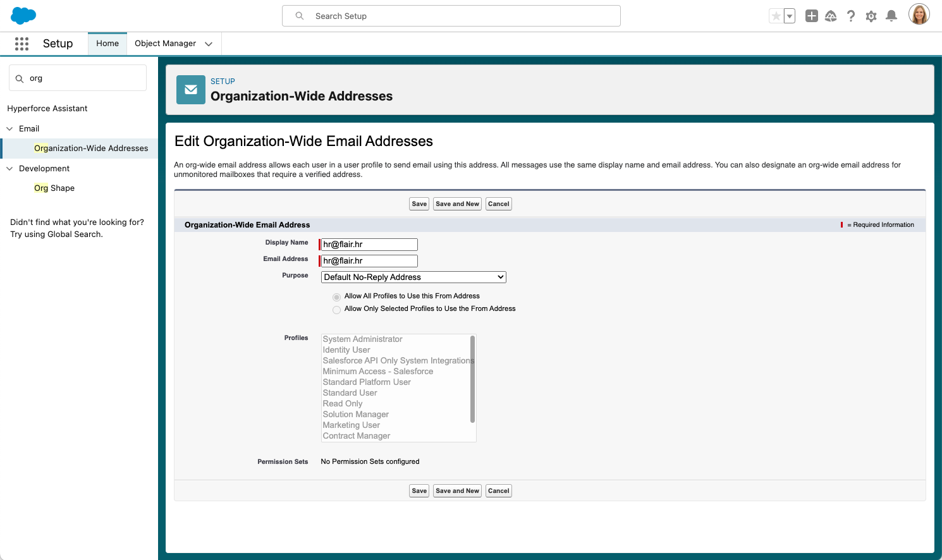
Task: Open the Trailhead guidance icon
Action: click(831, 16)
